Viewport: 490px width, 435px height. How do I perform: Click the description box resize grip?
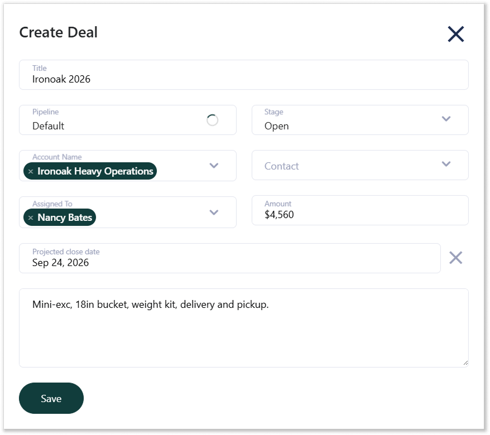[x=465, y=363]
